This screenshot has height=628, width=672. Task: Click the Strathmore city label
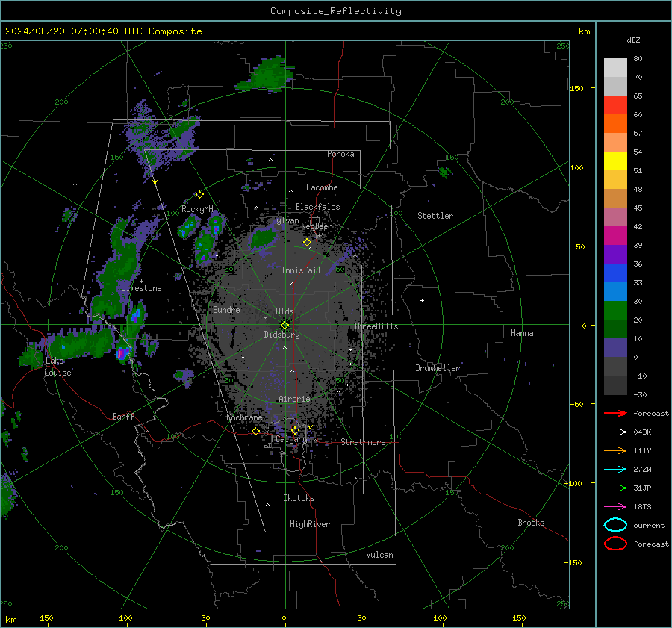[363, 442]
